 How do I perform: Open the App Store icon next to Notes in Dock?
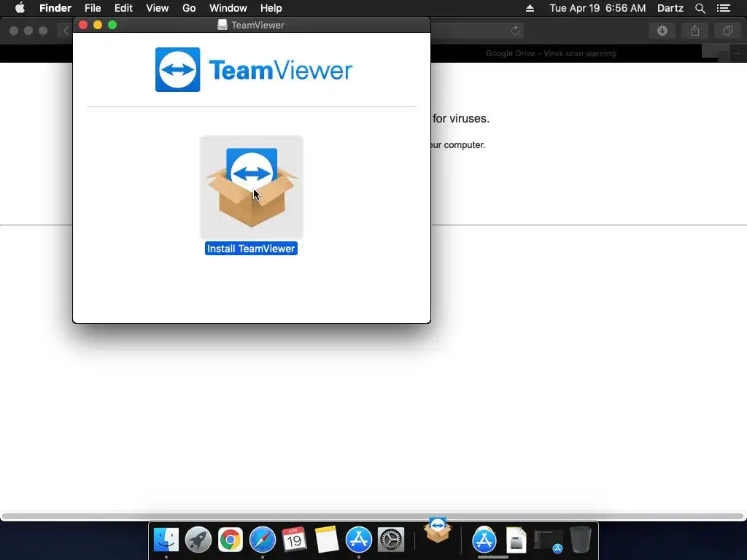pyautogui.click(x=358, y=540)
